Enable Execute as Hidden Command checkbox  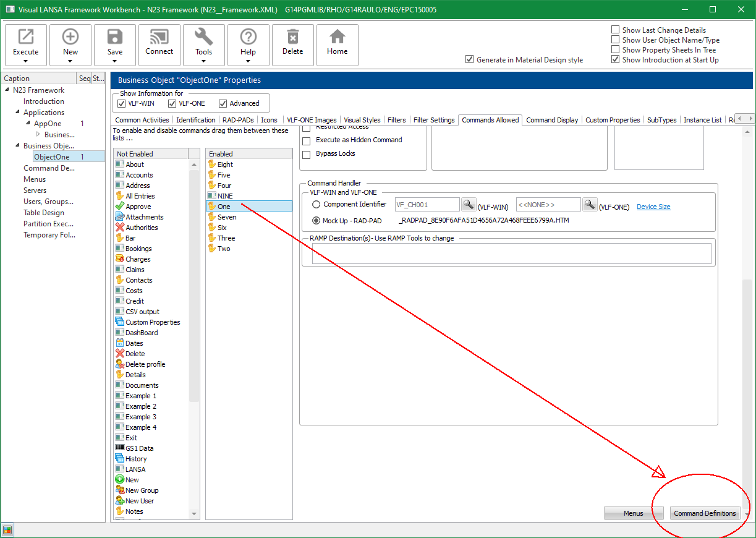coord(306,140)
